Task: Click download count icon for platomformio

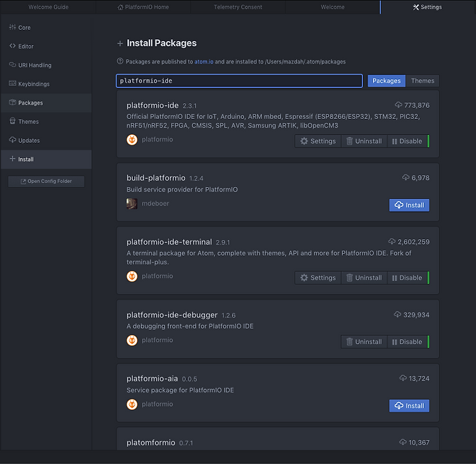Action: click(x=403, y=442)
